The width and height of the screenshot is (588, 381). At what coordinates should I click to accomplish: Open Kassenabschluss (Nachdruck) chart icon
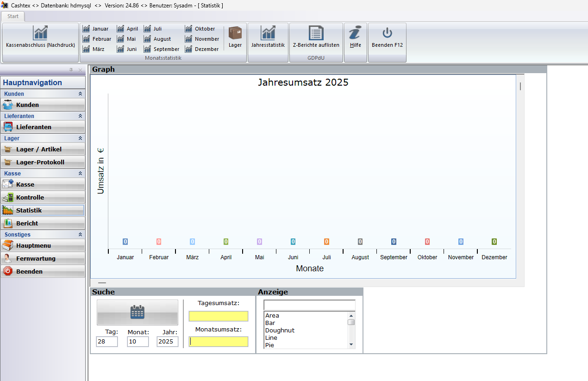pos(40,33)
